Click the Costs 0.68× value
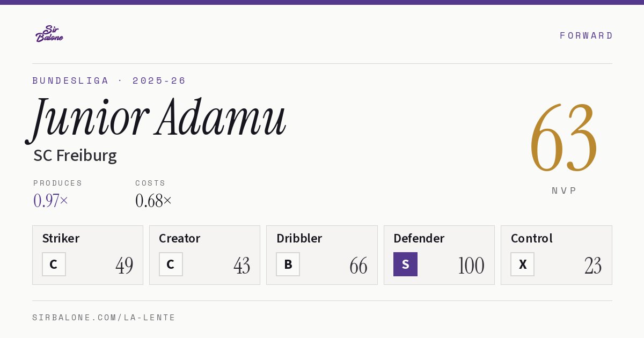 pos(153,201)
